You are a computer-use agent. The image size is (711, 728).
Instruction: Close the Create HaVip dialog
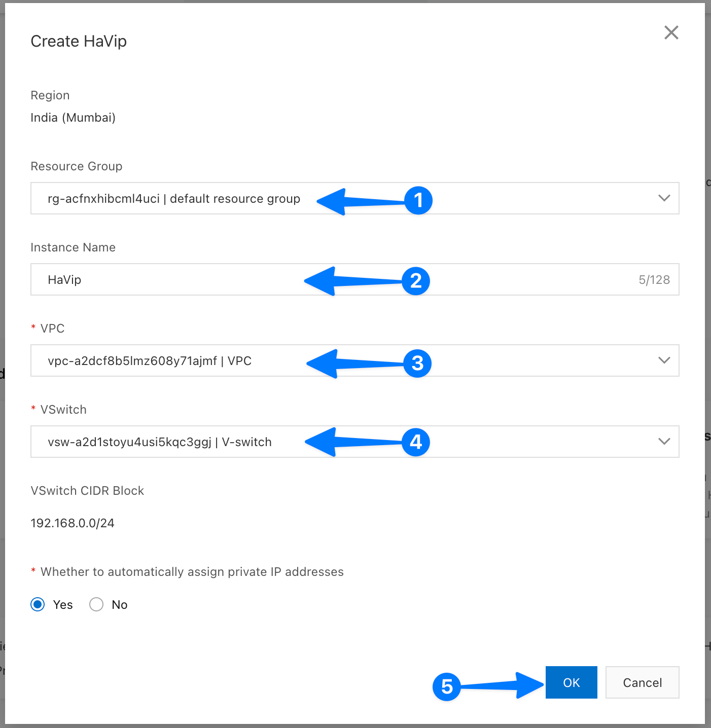click(x=671, y=33)
